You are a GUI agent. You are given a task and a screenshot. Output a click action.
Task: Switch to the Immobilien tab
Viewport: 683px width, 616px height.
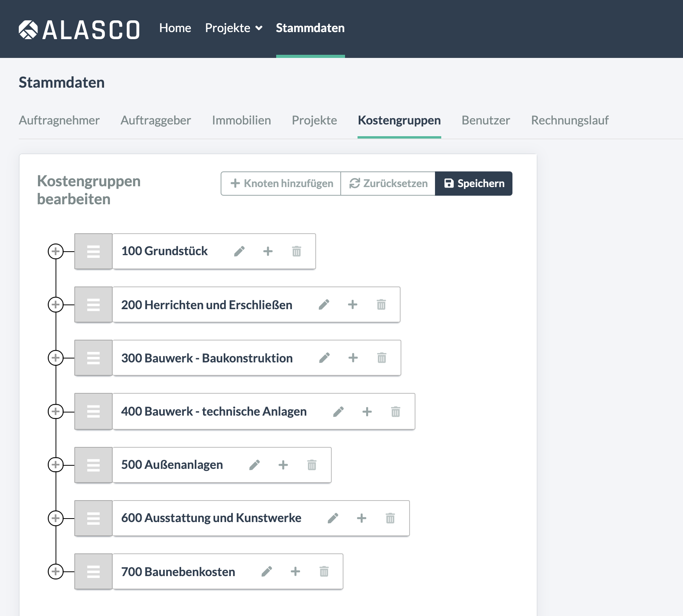pos(241,120)
